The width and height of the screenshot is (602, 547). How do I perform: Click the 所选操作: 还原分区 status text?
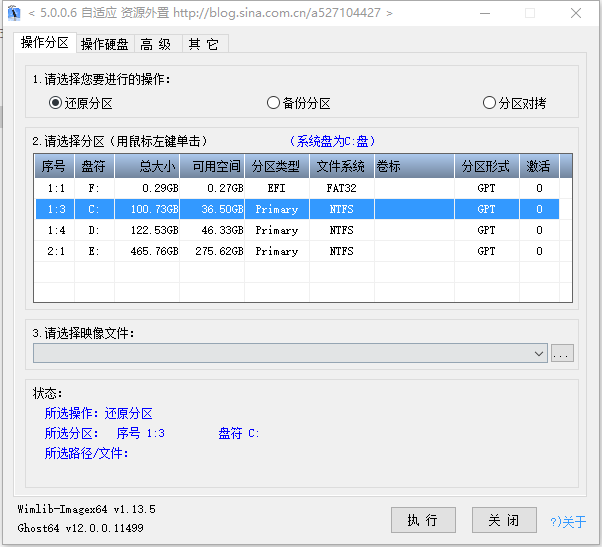pyautogui.click(x=99, y=413)
